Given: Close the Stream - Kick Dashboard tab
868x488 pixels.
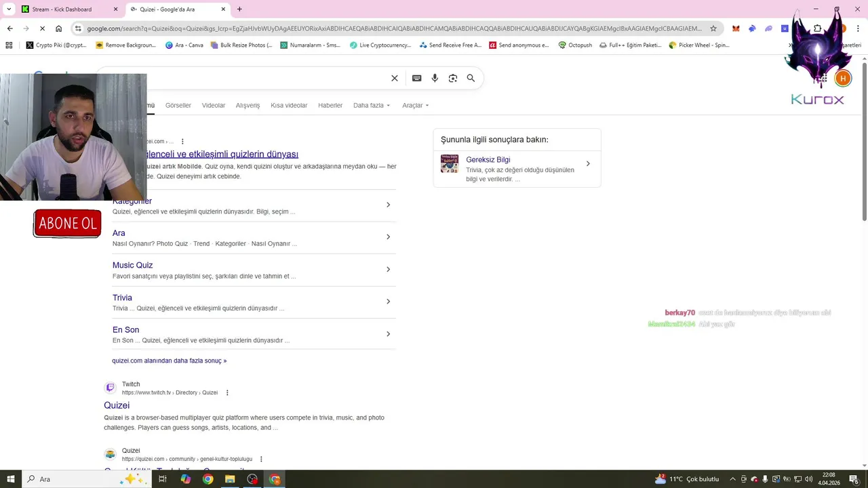Looking at the screenshot, I should pos(115,9).
